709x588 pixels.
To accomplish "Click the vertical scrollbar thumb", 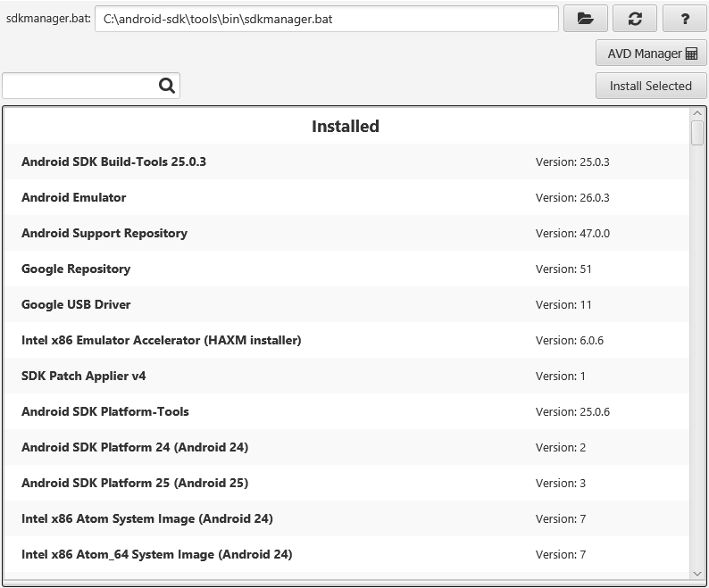I will [697, 132].
